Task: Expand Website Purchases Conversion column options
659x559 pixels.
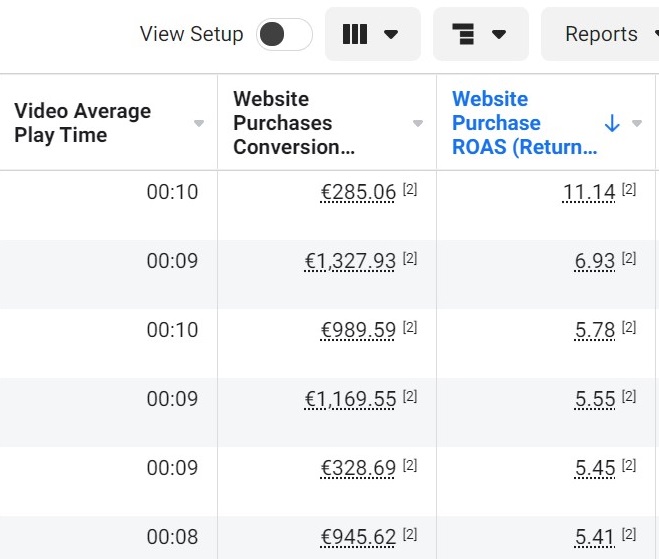Action: pos(418,123)
